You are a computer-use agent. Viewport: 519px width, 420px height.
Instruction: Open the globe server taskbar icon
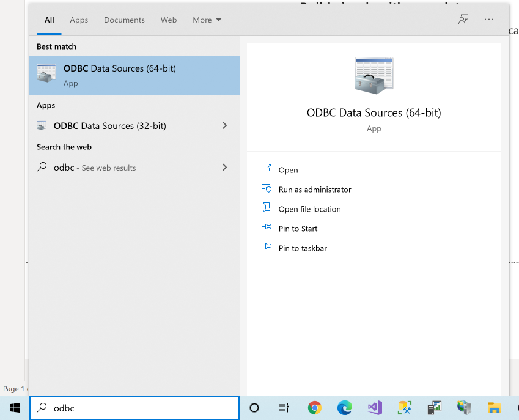coord(464,408)
